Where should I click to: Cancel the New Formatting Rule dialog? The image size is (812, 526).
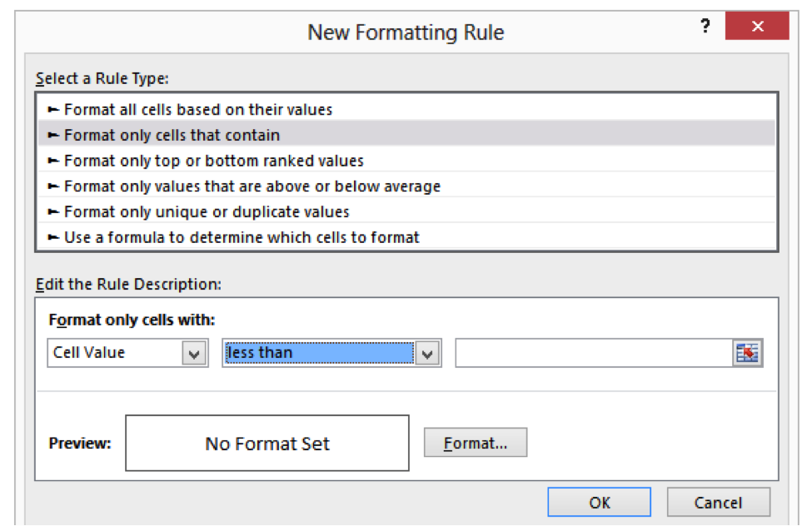(x=719, y=502)
